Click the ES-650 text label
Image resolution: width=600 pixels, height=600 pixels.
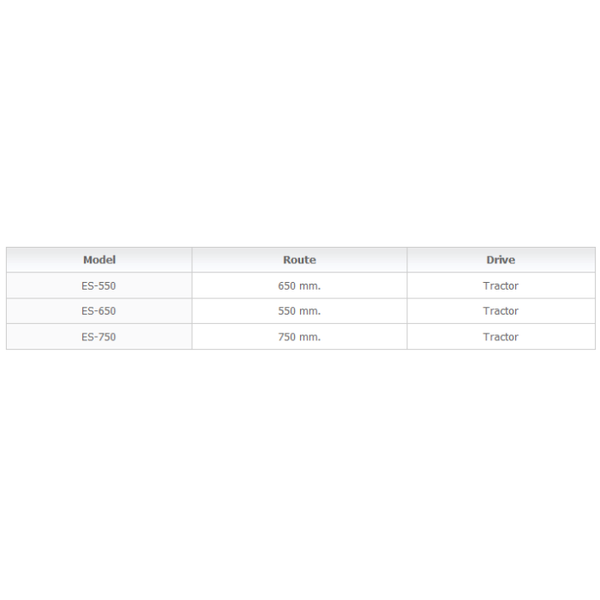point(98,311)
